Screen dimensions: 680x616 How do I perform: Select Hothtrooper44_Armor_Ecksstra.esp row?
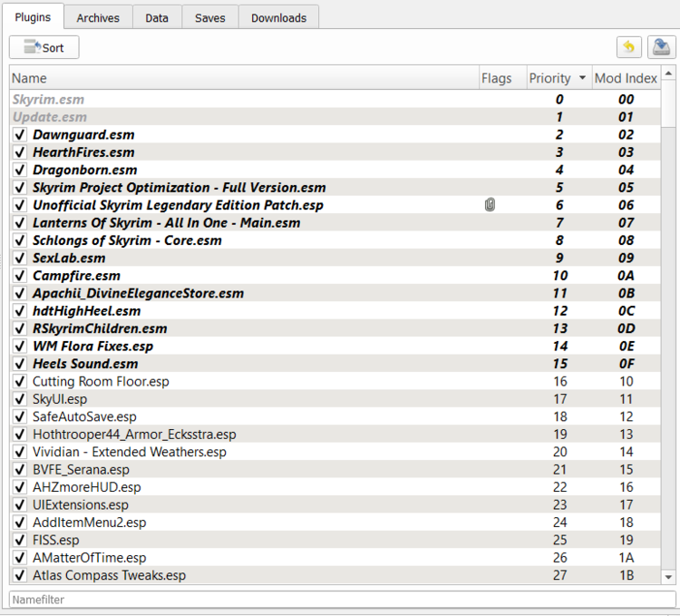[335, 435]
